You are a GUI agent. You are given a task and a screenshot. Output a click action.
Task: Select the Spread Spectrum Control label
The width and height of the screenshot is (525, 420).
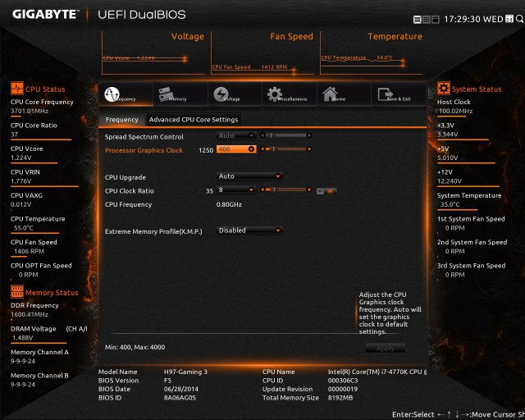pos(144,137)
